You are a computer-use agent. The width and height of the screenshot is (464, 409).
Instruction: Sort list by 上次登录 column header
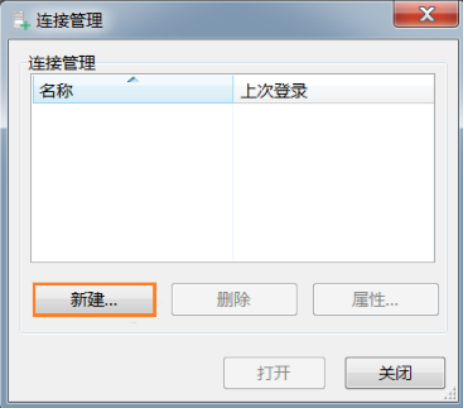334,89
